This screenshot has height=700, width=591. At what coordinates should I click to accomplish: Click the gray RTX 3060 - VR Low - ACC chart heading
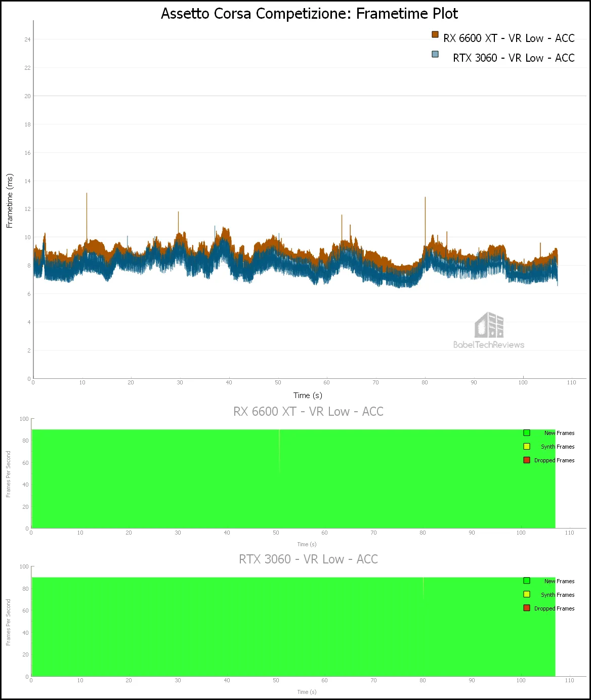pos(308,559)
